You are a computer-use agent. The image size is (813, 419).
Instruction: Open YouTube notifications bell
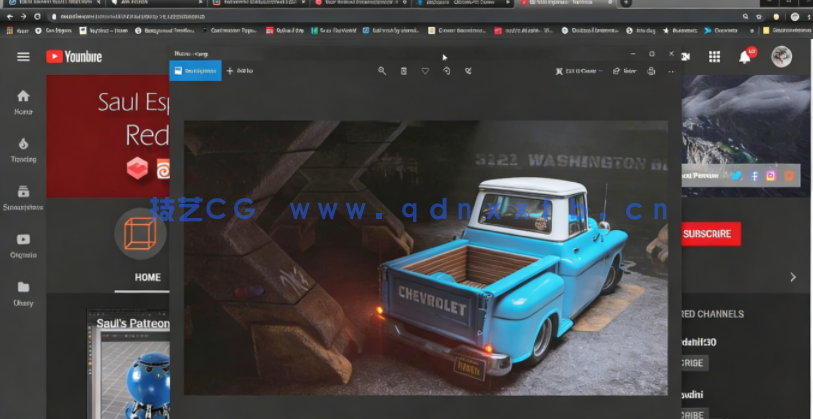pyautogui.click(x=745, y=57)
